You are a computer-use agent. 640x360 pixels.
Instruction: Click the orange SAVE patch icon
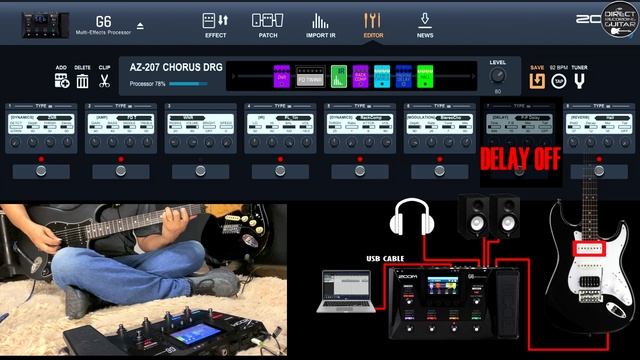pos(537,81)
